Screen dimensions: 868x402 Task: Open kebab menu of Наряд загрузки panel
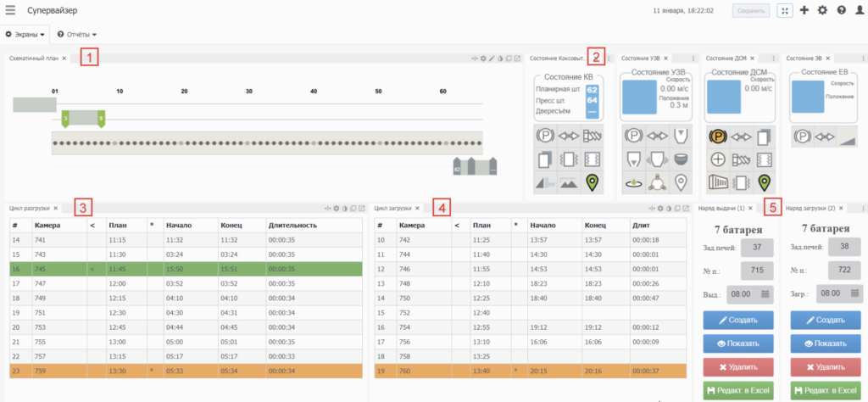(863, 208)
